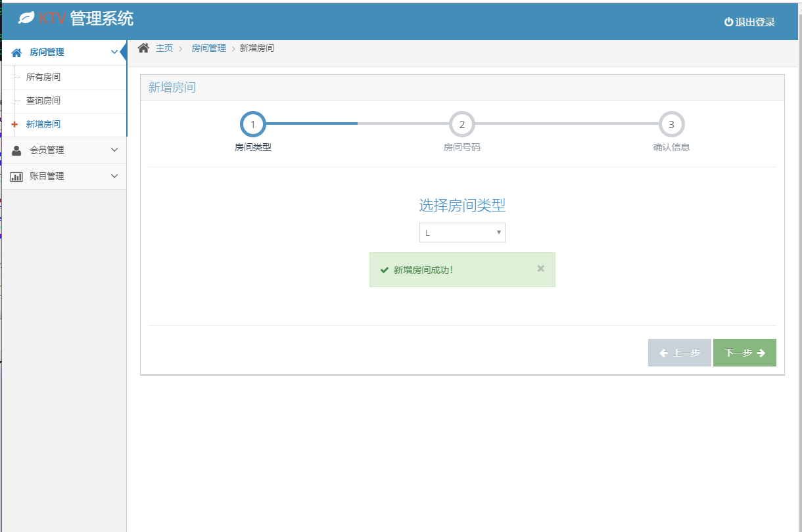
Task: Click the checkmark icon in the success alert
Action: (x=385, y=269)
